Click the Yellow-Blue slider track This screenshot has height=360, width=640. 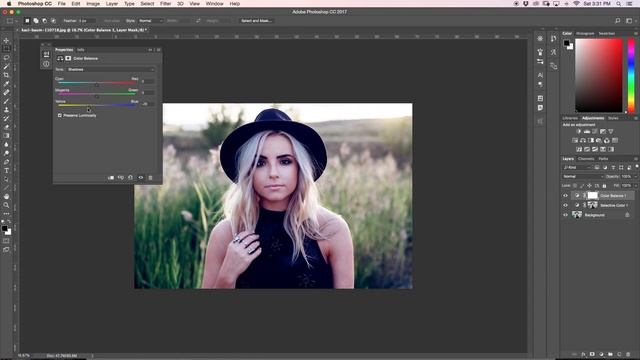(x=97, y=105)
